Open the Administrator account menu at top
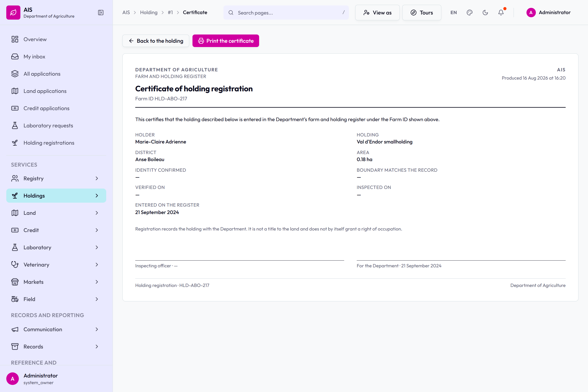The image size is (588, 392). click(x=548, y=13)
